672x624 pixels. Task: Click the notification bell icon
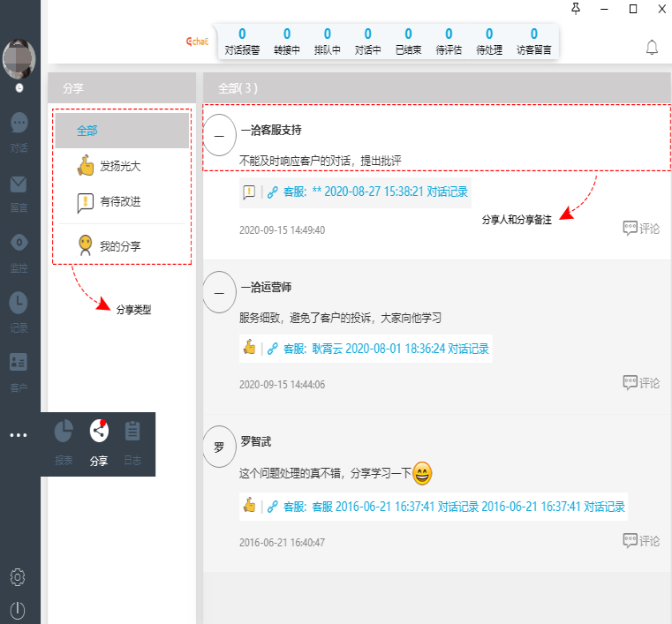[x=652, y=48]
